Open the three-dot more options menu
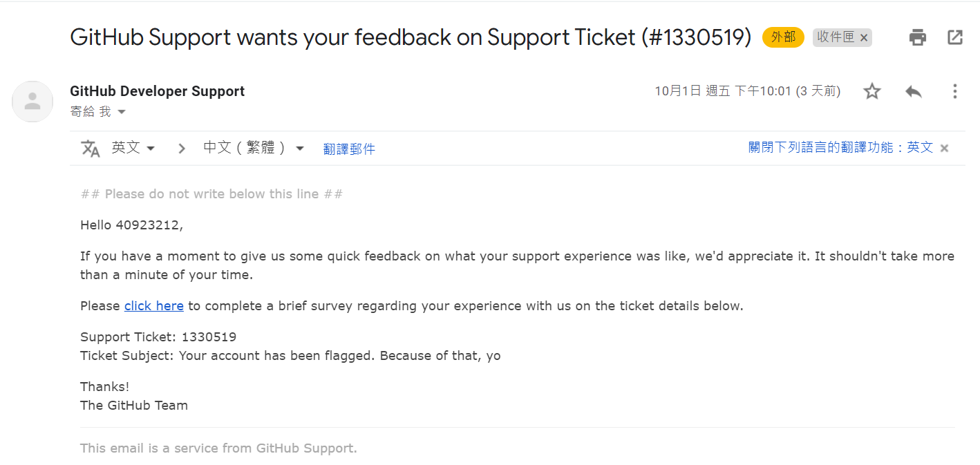 click(x=954, y=91)
